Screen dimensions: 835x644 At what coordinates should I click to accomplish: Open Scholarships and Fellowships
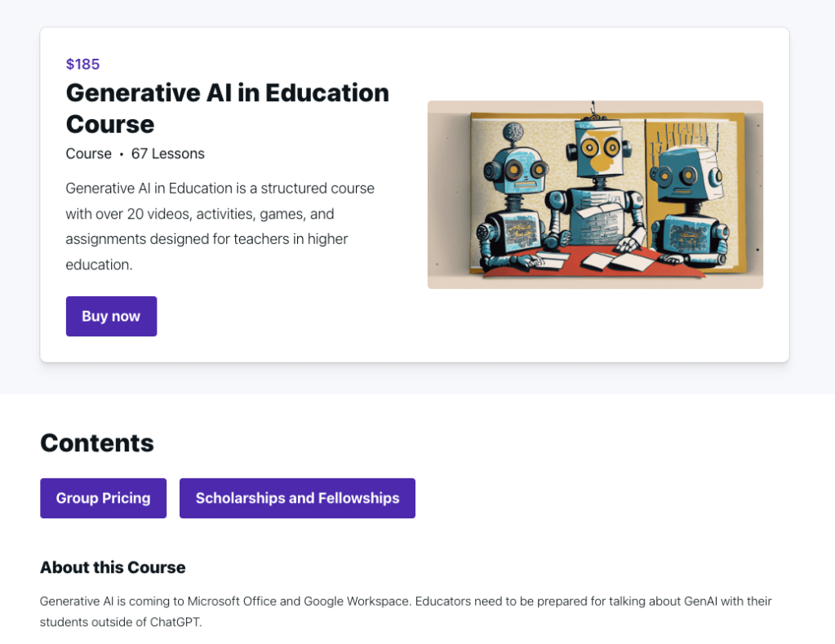(297, 498)
